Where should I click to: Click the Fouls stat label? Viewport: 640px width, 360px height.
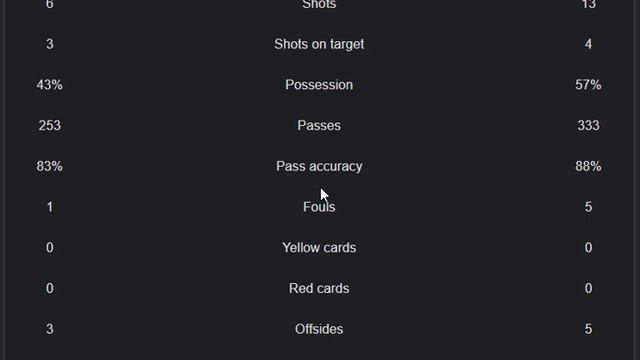pyautogui.click(x=319, y=207)
